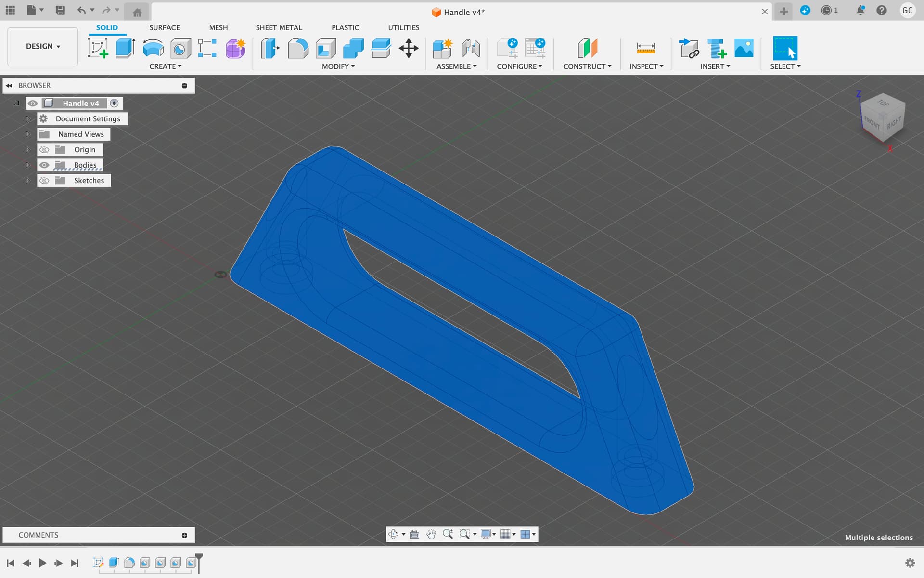Viewport: 924px width, 578px height.
Task: Click the Configure Model icon
Action: (x=507, y=48)
